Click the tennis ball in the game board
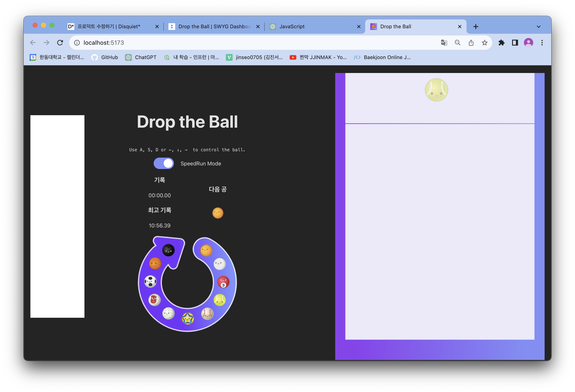The image size is (575, 392). (x=436, y=90)
